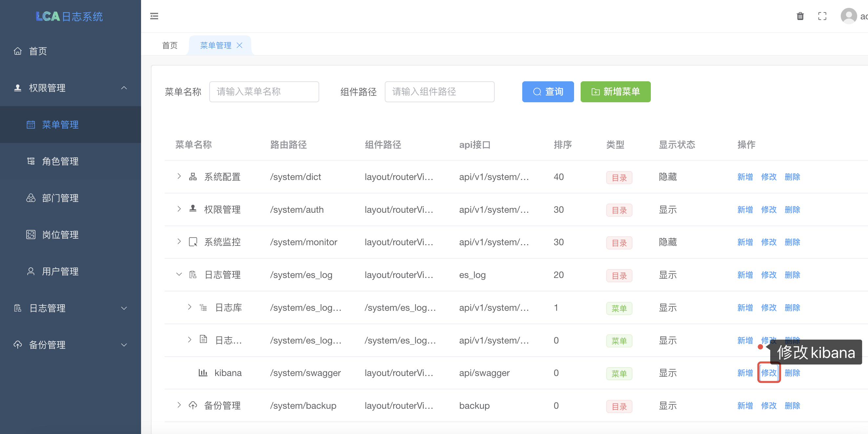Expand the 系统配置 table row

point(179,176)
